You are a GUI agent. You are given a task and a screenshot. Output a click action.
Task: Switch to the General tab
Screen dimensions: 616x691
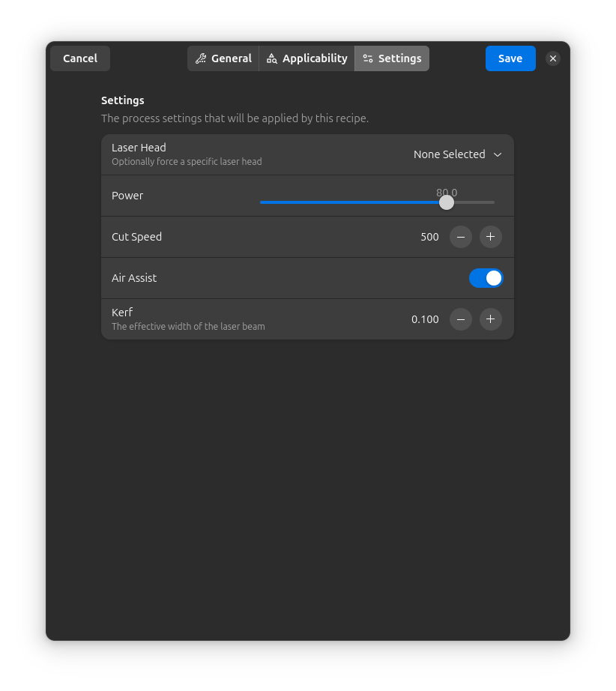click(223, 58)
